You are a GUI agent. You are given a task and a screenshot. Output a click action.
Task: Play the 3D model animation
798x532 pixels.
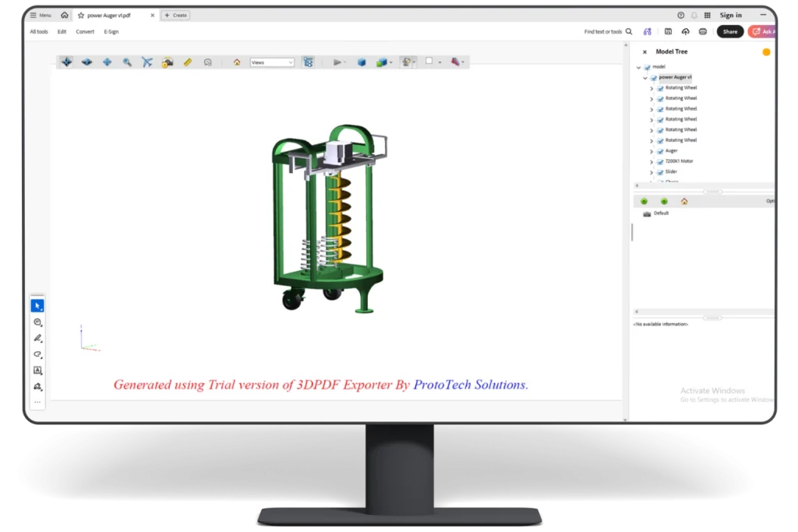tap(337, 62)
